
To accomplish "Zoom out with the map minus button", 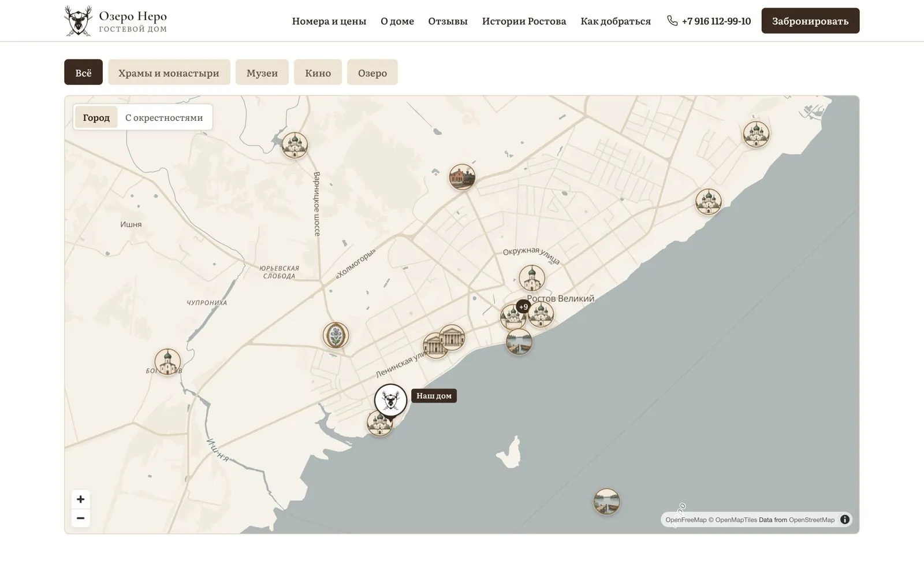I will pyautogui.click(x=81, y=518).
